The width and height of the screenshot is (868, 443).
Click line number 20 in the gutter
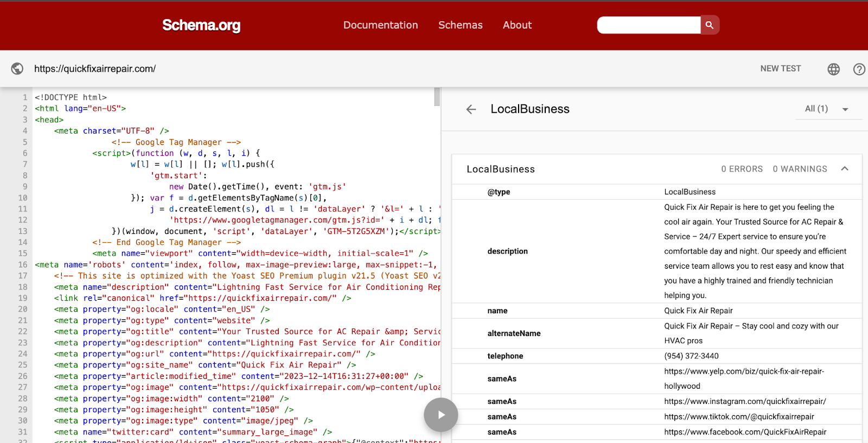[x=22, y=309]
